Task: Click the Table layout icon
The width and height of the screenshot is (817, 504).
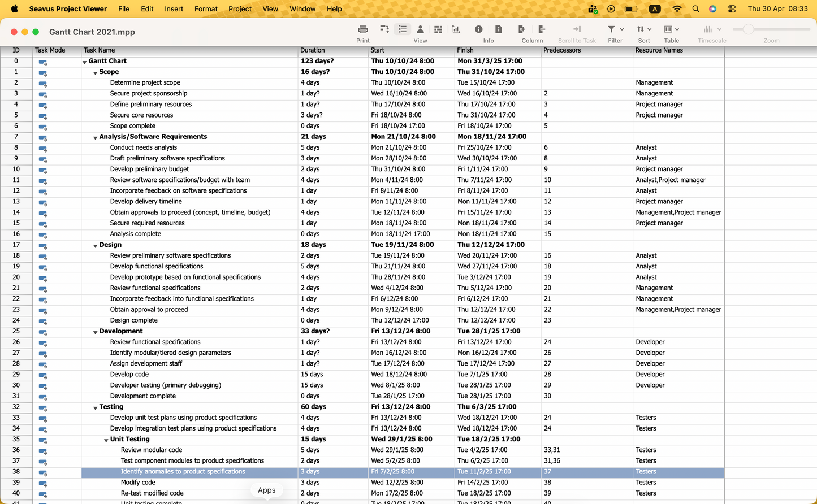Action: pos(668,29)
